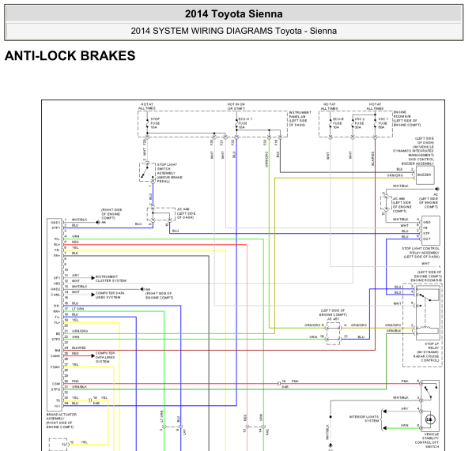Click the 'STPO' pin label

[x=56, y=389]
